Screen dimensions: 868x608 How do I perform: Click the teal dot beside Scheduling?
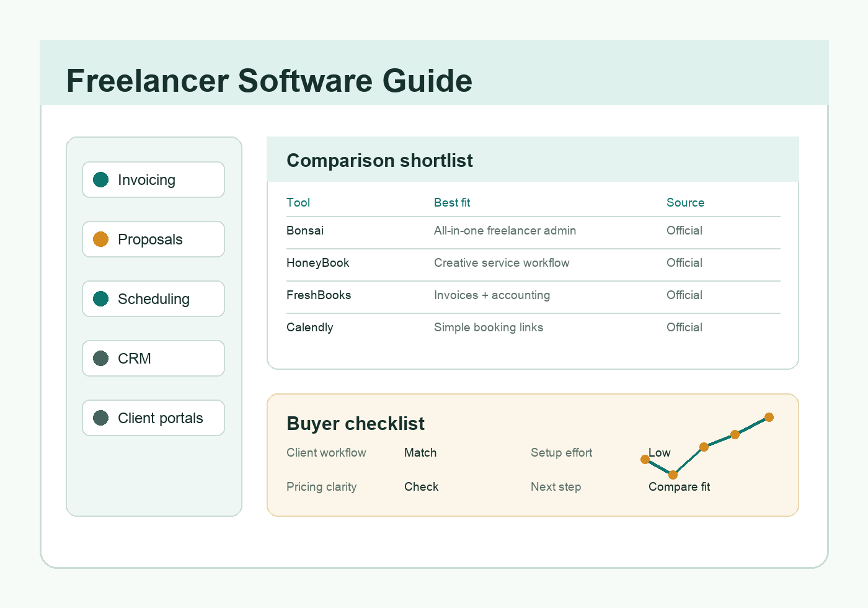pyautogui.click(x=100, y=299)
